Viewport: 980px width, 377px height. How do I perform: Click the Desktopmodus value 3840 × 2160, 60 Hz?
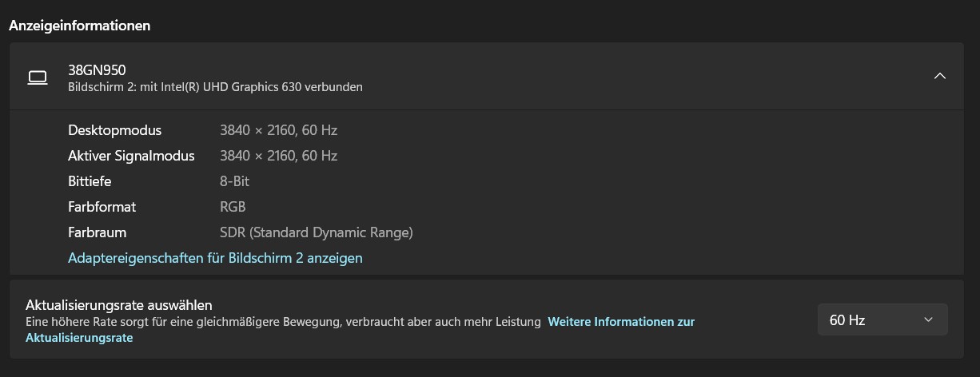point(278,130)
